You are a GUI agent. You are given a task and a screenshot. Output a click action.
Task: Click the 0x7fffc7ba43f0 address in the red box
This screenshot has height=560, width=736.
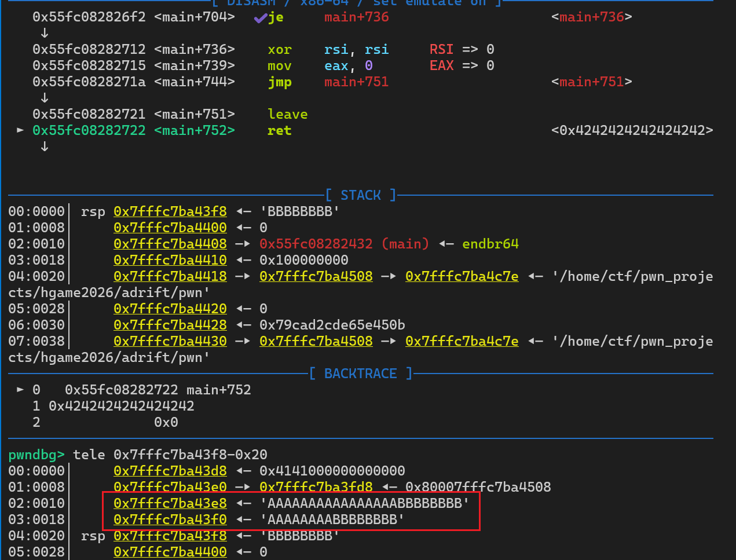170,519
